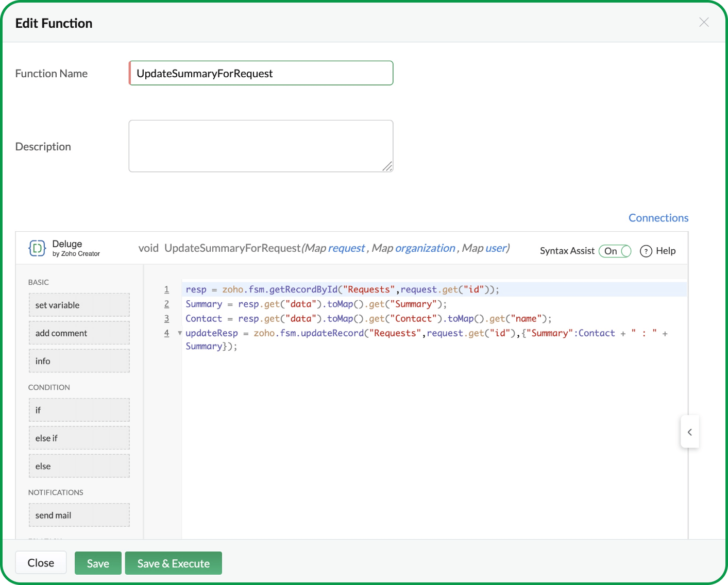Collapse code fold arrow on line 4
Screen dimensions: 728x585
(180, 333)
